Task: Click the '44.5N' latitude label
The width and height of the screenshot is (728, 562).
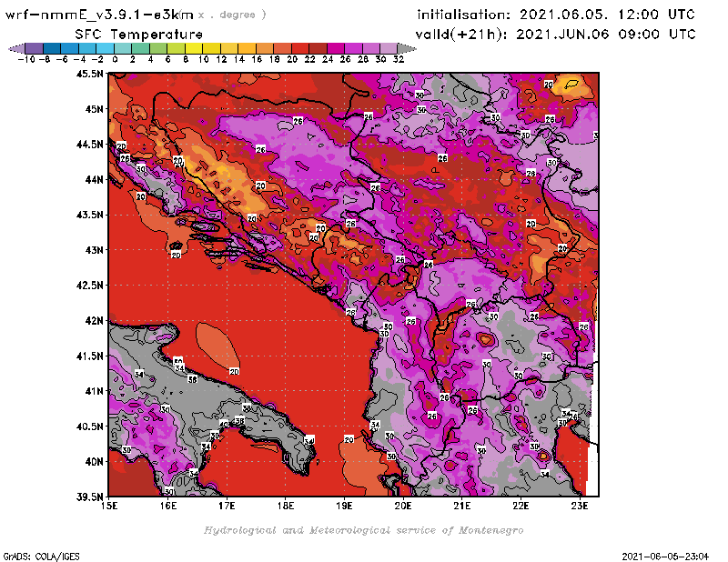Action: [90, 145]
